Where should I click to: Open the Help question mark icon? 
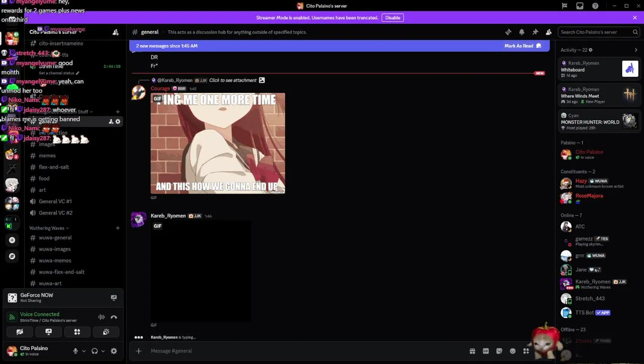point(596,6)
